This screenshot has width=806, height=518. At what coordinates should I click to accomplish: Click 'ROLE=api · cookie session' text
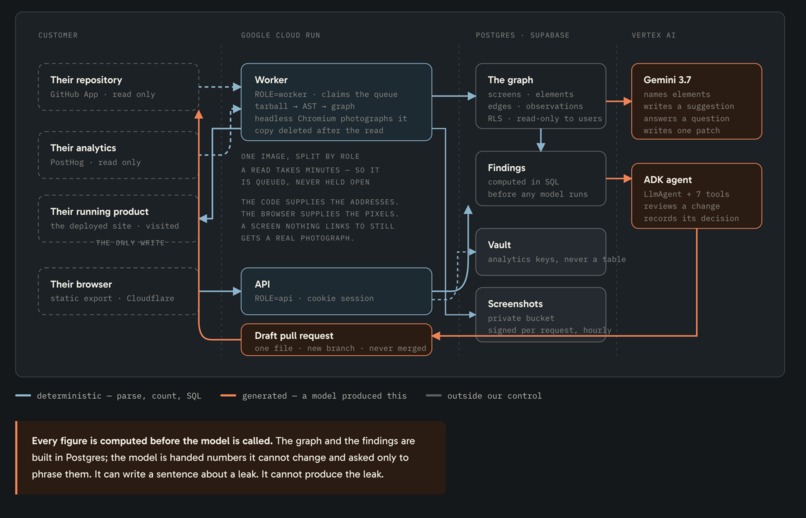point(314,298)
